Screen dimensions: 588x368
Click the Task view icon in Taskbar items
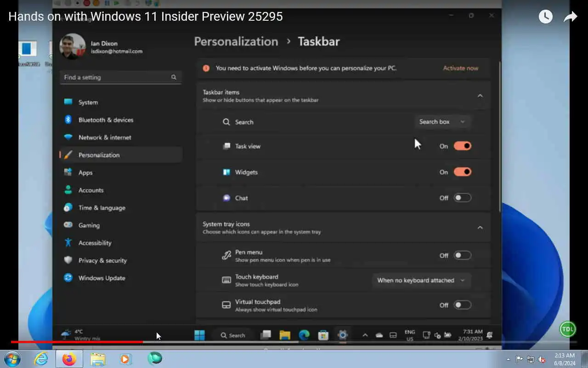click(226, 146)
